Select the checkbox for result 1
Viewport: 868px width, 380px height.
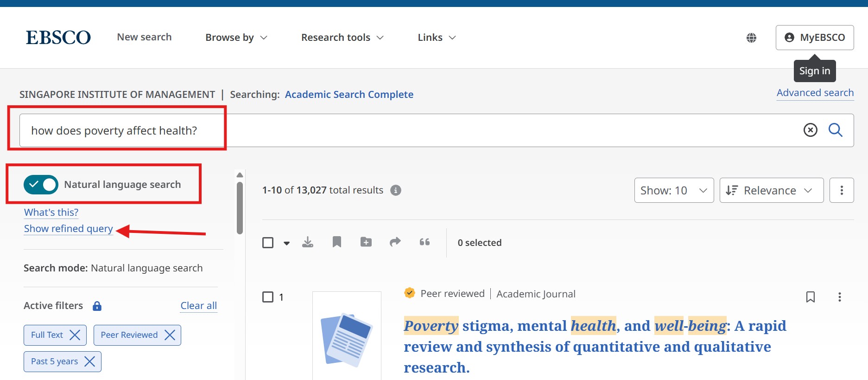tap(268, 297)
